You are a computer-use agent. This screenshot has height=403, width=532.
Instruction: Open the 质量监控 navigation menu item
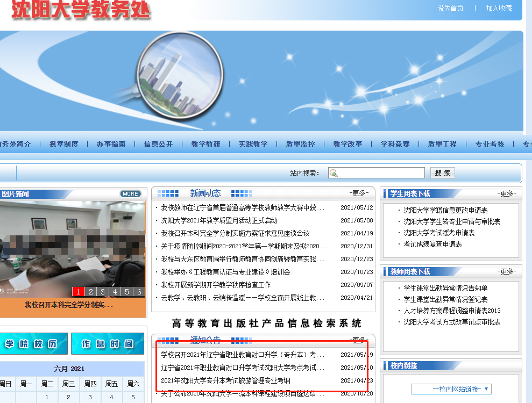tap(300, 144)
